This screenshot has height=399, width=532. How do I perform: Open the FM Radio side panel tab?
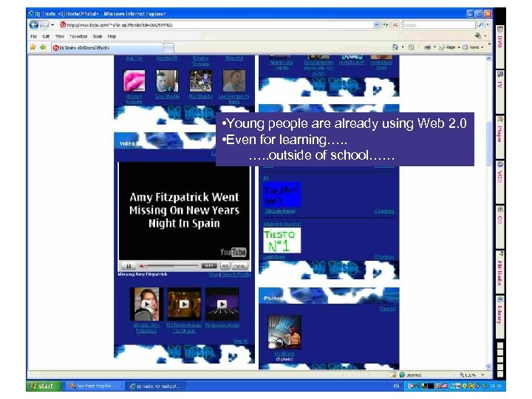(499, 271)
